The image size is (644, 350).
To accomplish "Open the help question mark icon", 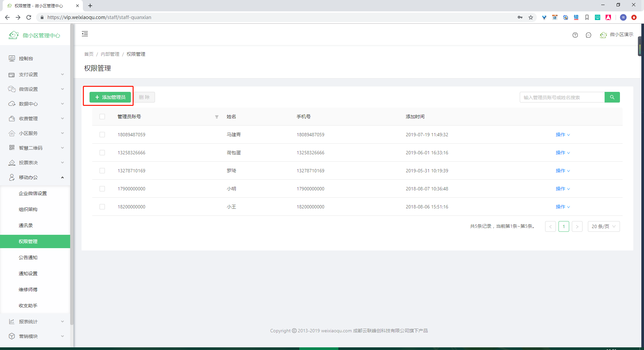I will click(x=575, y=35).
